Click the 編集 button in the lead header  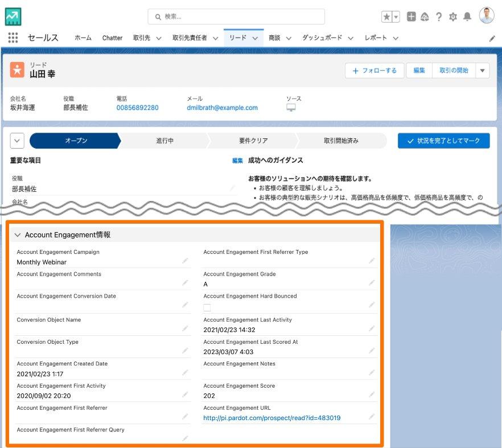pyautogui.click(x=419, y=71)
